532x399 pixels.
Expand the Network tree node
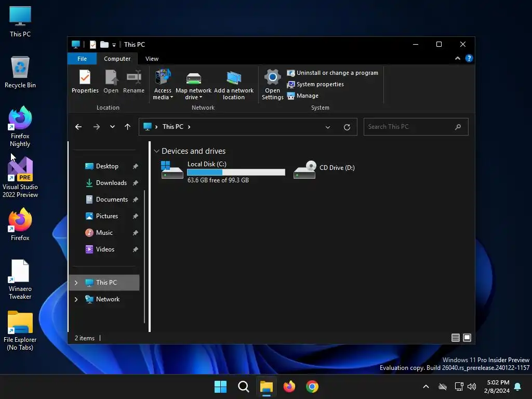(76, 299)
